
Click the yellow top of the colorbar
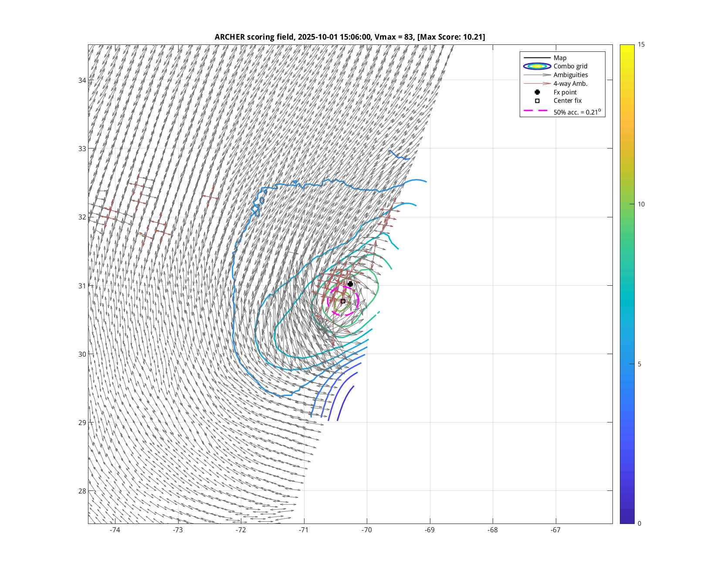point(627,47)
